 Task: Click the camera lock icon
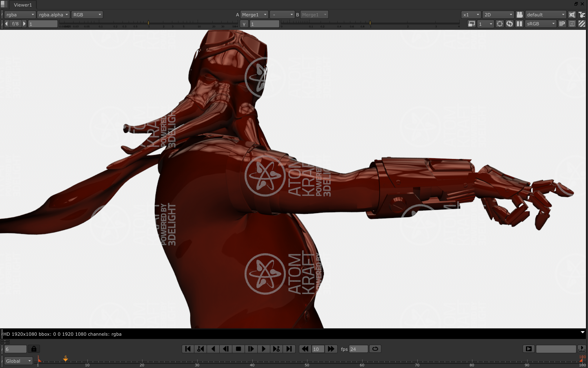(519, 15)
